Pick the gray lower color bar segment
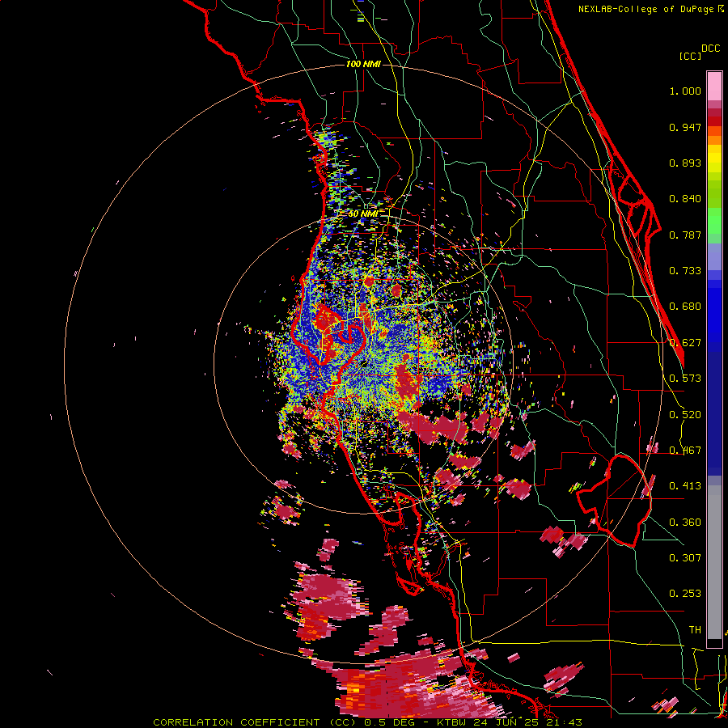 (714, 562)
